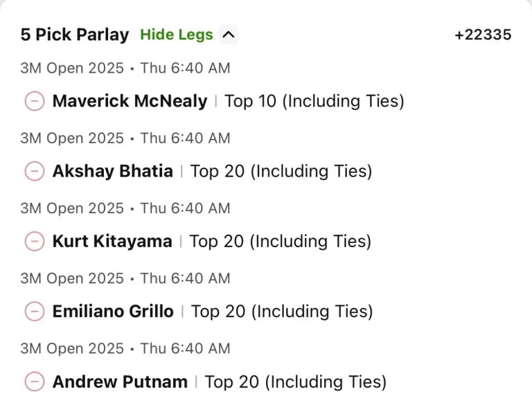Click the status icon beside Akshay Bhatia
This screenshot has width=532, height=412.
point(34,171)
